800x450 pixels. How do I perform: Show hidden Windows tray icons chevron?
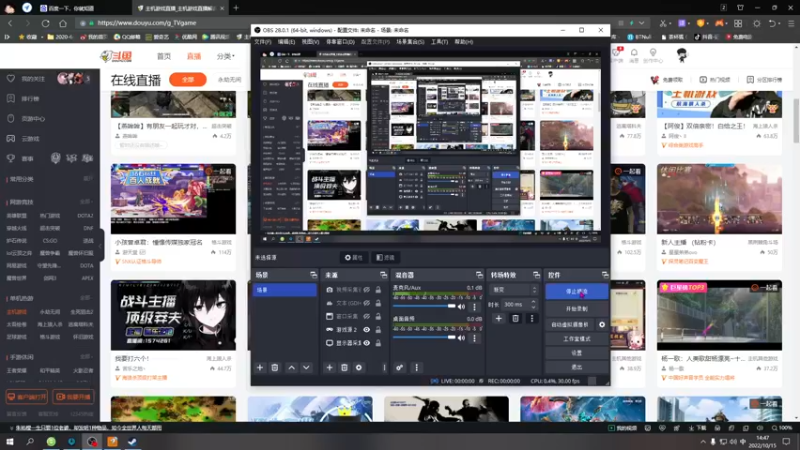[703, 442]
